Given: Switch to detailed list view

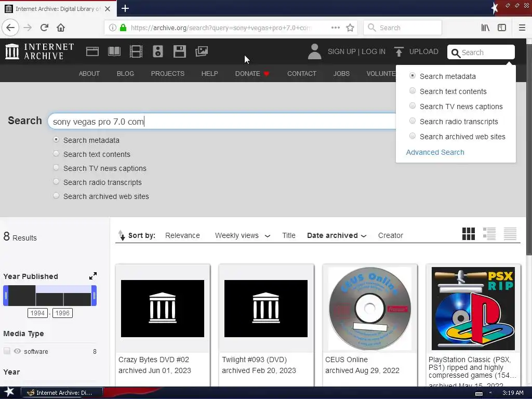Looking at the screenshot, I should [489, 234].
